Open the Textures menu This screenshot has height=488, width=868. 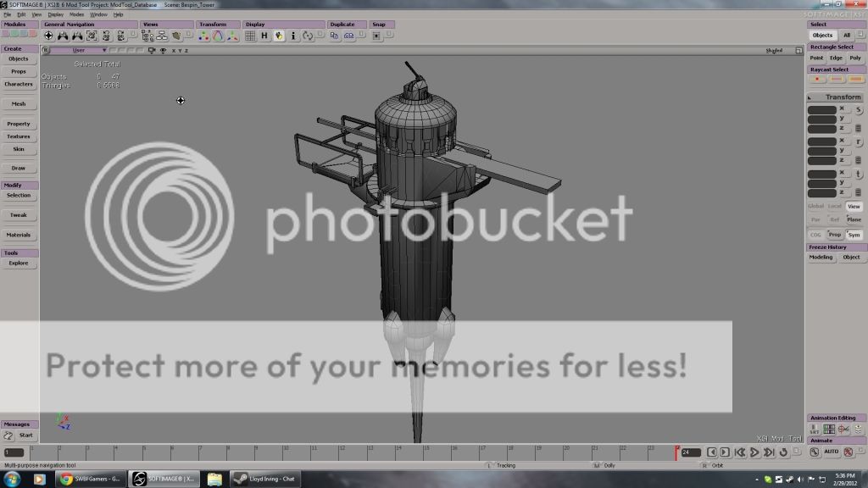point(19,136)
